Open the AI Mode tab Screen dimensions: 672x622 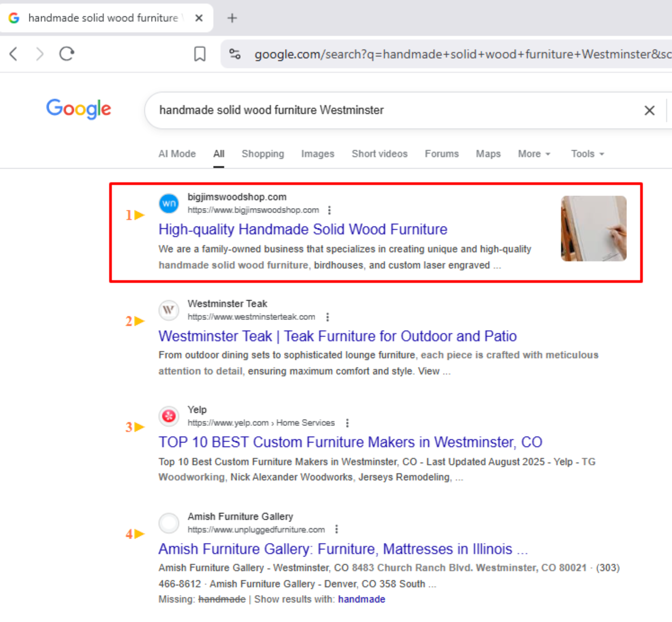click(177, 154)
